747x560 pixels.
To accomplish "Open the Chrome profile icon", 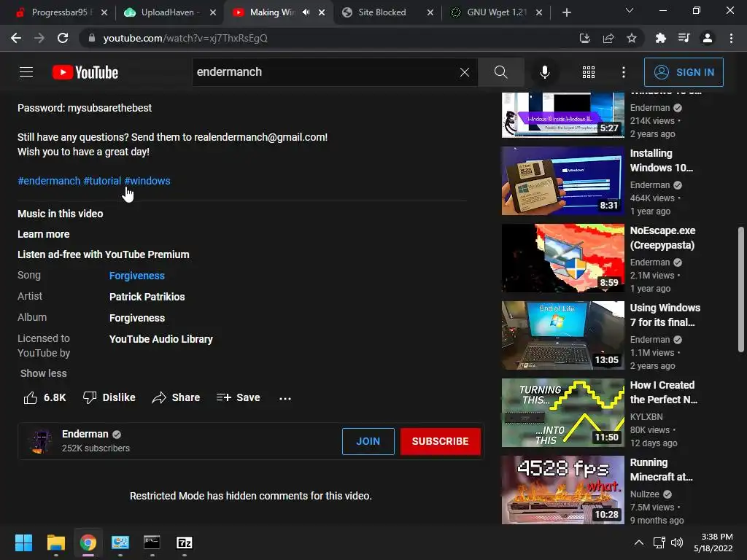I will click(x=708, y=38).
